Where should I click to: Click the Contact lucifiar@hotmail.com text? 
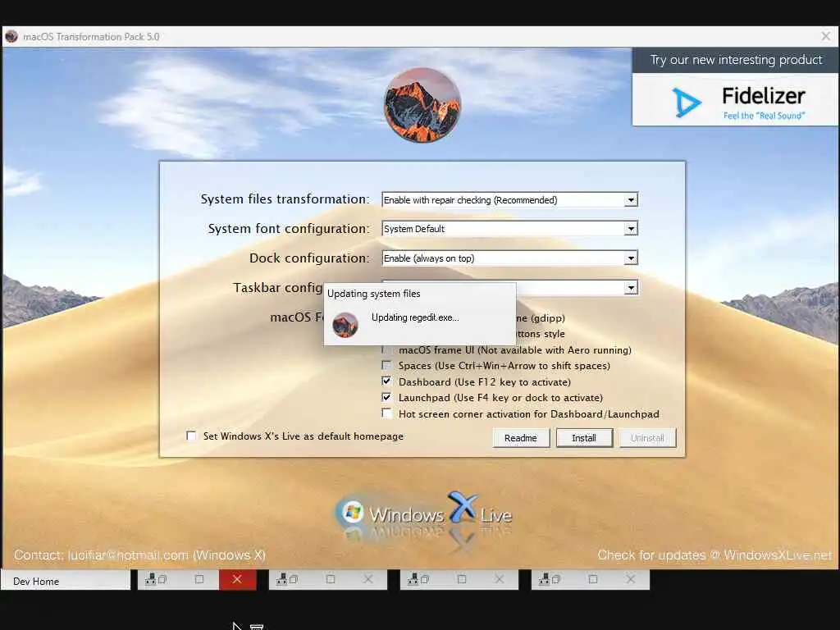pyautogui.click(x=139, y=555)
